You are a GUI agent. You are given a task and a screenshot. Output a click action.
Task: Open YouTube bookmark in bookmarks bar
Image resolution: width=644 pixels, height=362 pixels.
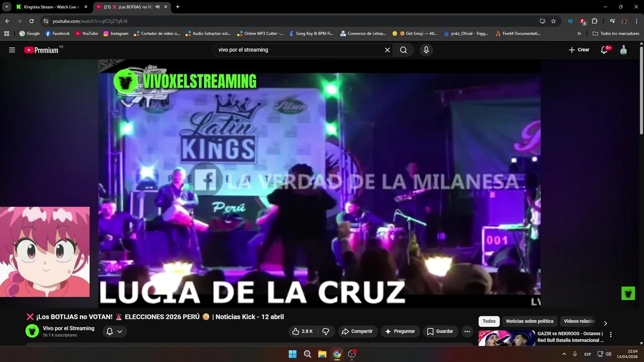87,34
